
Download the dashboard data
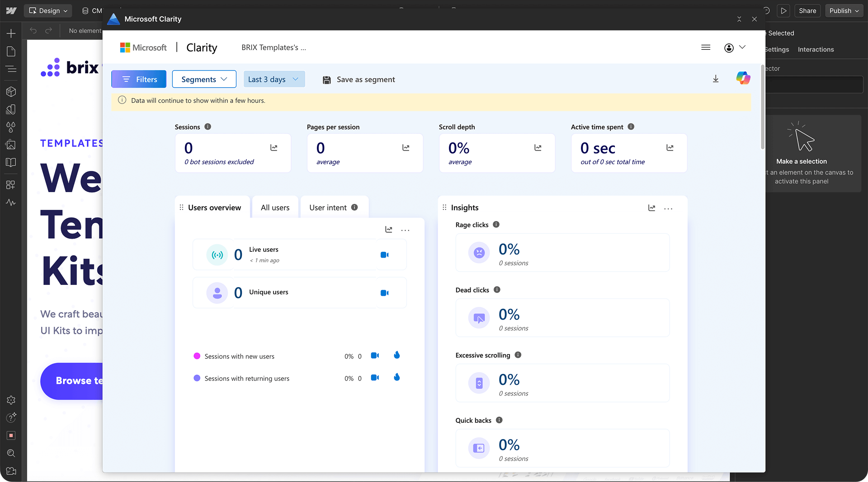click(x=716, y=78)
